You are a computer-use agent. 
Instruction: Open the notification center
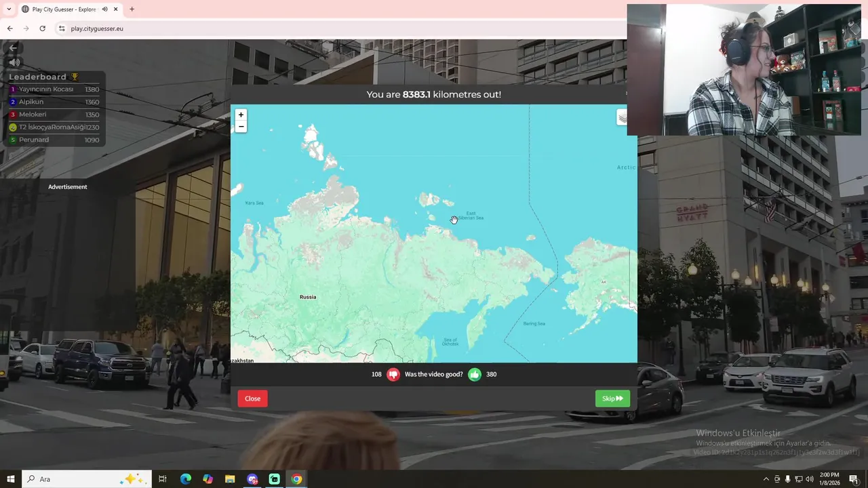click(854, 479)
